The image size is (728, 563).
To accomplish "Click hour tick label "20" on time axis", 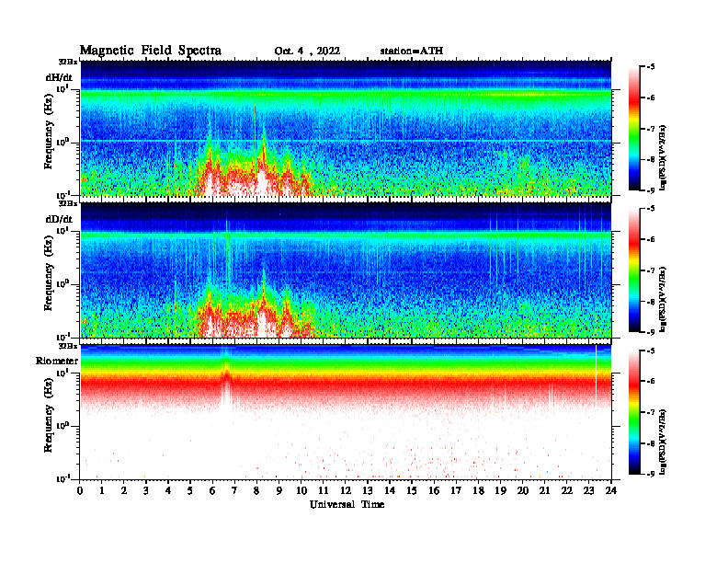I will pos(522,490).
